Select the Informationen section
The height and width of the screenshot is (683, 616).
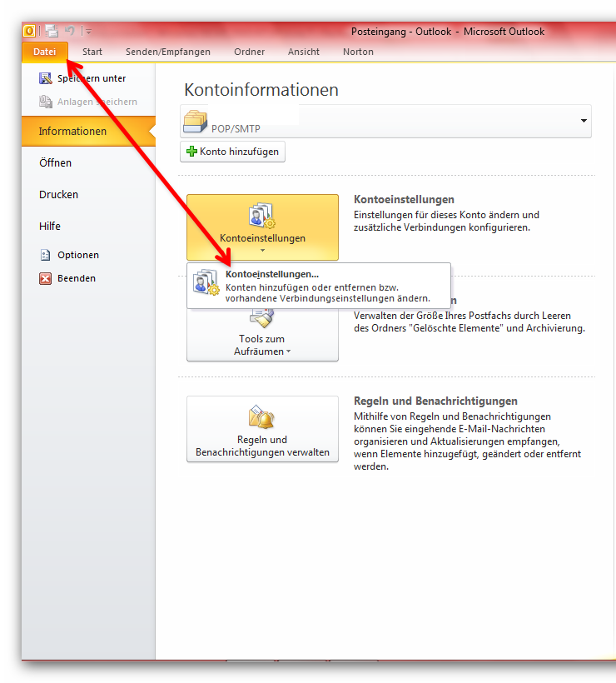pyautogui.click(x=88, y=131)
